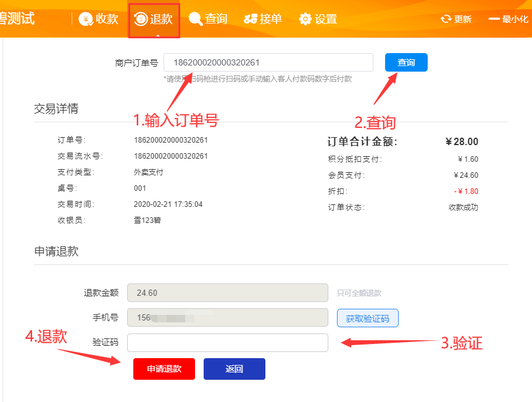This screenshot has height=402, width=532.
Task: Request a code with 获取验证码
Action: coord(367,319)
